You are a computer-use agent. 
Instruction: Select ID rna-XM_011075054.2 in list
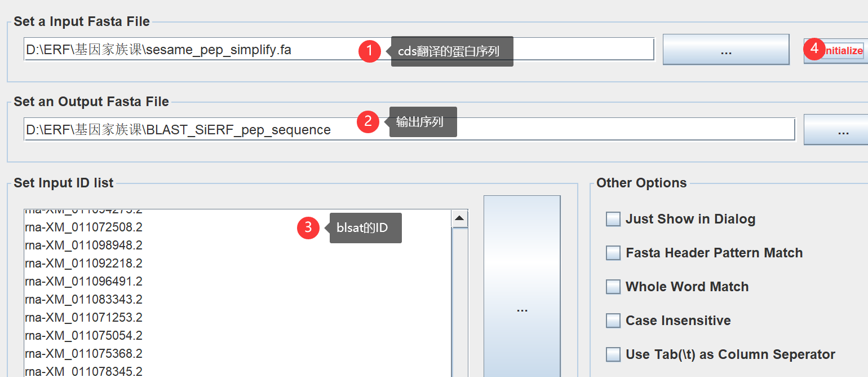(84, 335)
